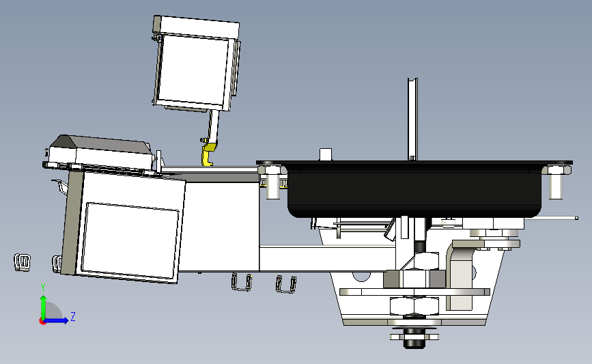Image resolution: width=592 pixels, height=364 pixels.
Task: Click the green Y axis arrow
Action: tap(43, 307)
